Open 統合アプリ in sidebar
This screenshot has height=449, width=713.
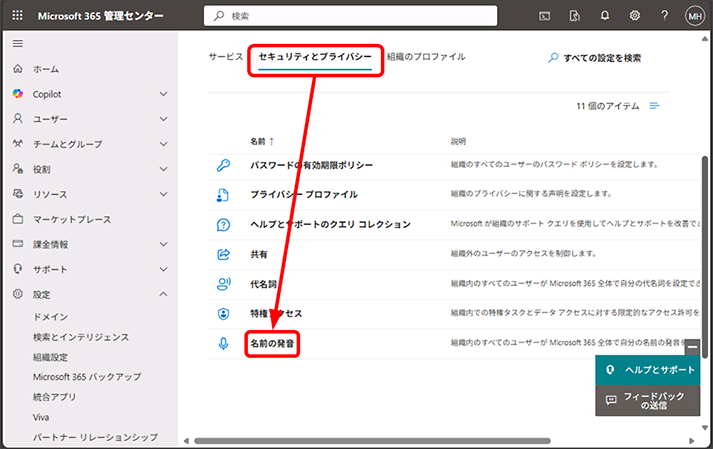[55, 397]
